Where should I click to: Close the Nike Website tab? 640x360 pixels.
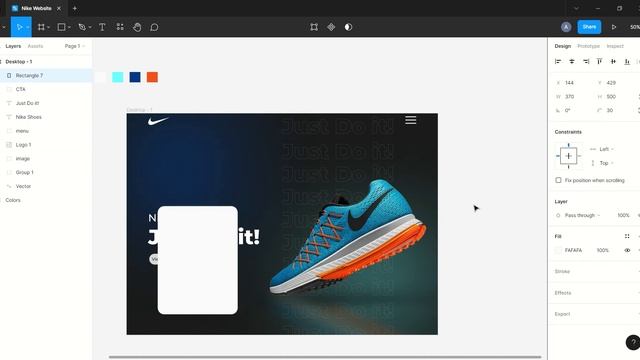coord(59,8)
